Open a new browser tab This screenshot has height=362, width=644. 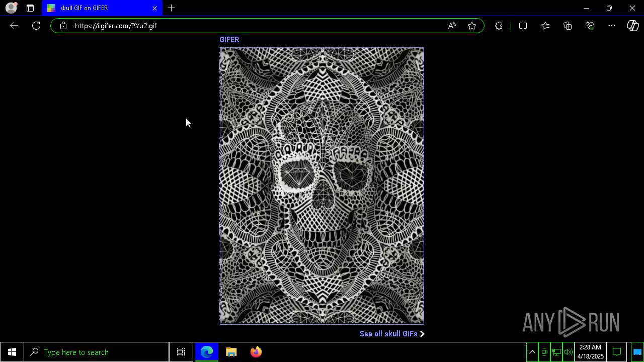tap(172, 8)
